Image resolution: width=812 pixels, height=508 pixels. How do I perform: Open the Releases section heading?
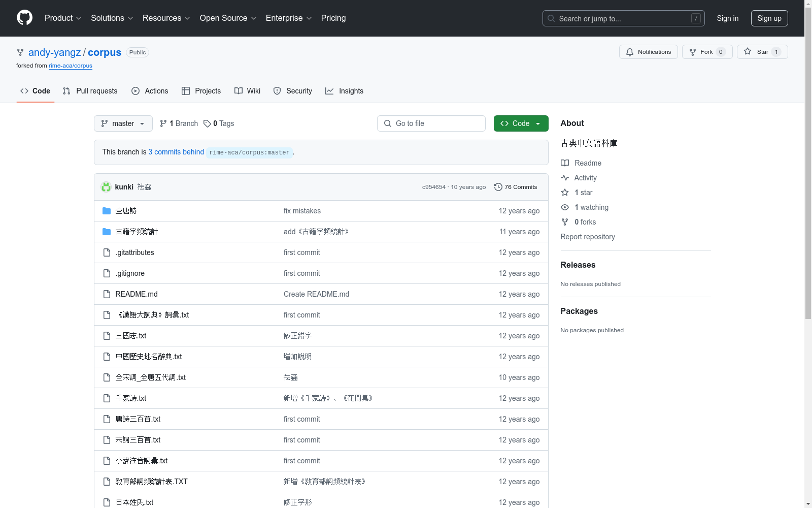pyautogui.click(x=578, y=265)
